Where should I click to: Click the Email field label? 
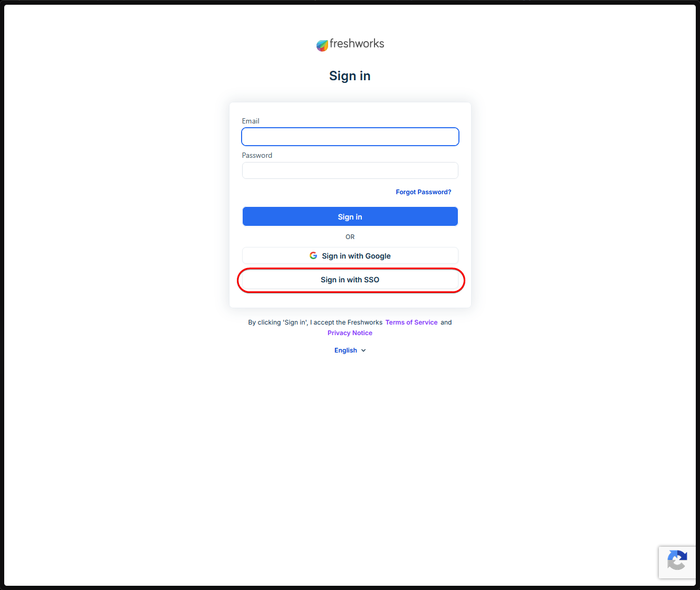click(x=251, y=121)
